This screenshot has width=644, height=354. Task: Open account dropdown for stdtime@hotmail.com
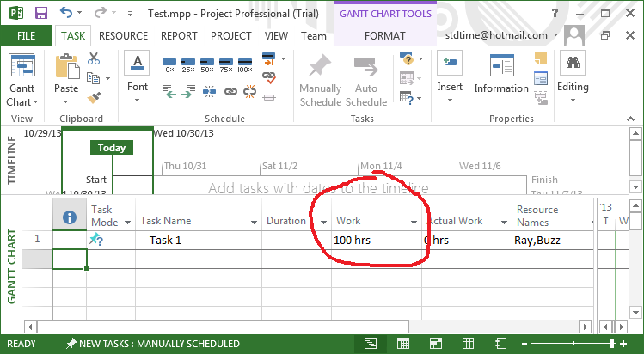point(555,35)
